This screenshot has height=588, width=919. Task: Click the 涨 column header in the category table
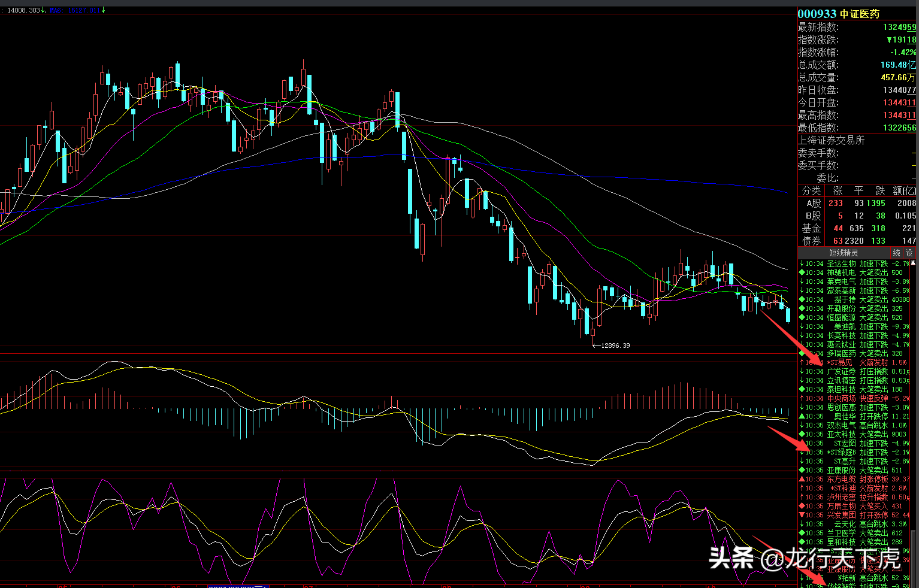(x=838, y=190)
